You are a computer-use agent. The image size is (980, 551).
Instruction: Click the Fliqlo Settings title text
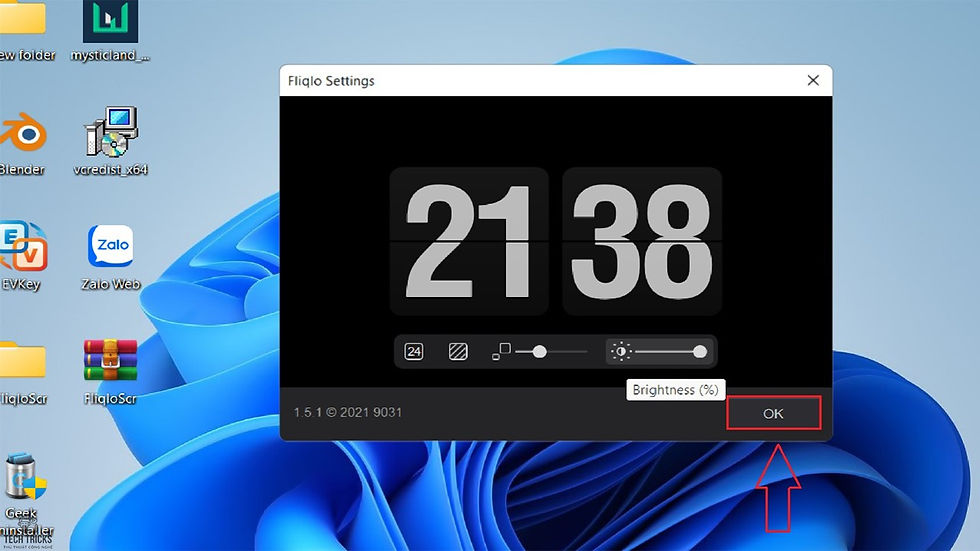[331, 81]
